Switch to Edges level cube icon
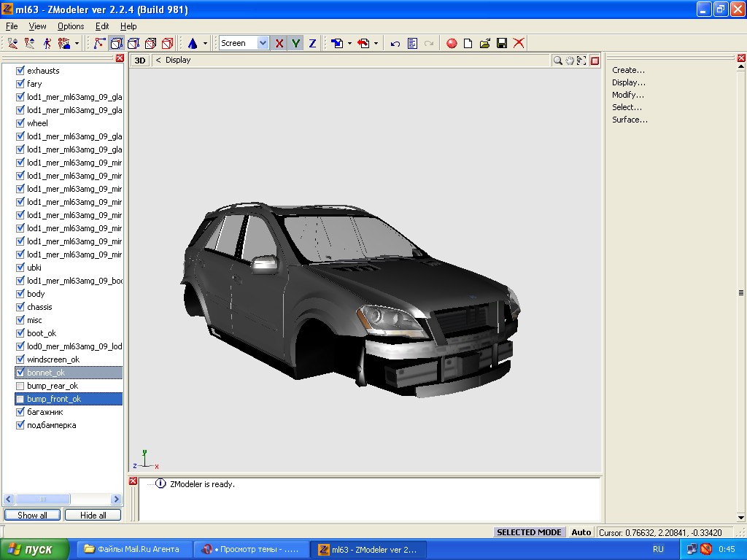The height and width of the screenshot is (560, 747). click(x=116, y=43)
